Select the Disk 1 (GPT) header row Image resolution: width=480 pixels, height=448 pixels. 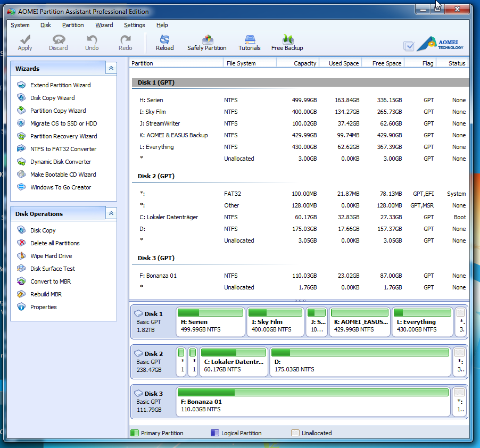300,82
